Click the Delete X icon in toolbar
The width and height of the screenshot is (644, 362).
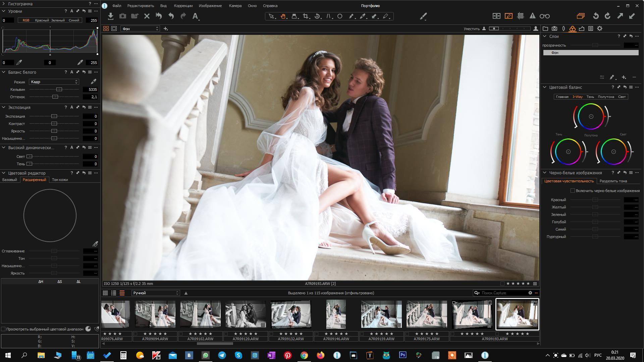click(x=147, y=16)
